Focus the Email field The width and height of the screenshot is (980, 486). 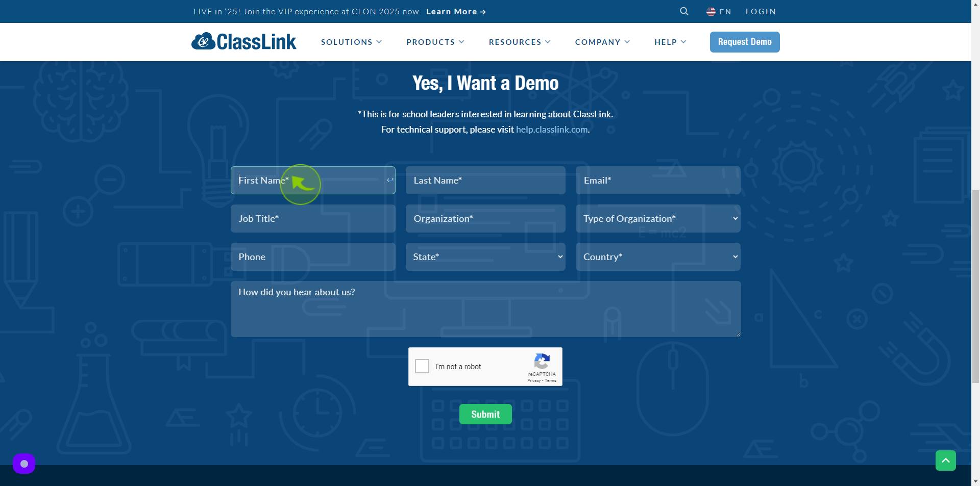coord(658,180)
